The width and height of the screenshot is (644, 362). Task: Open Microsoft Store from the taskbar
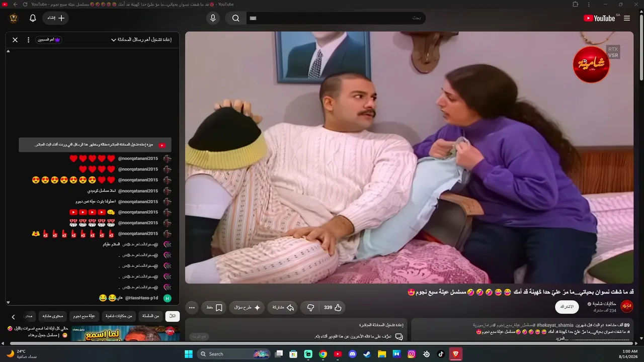point(293,354)
